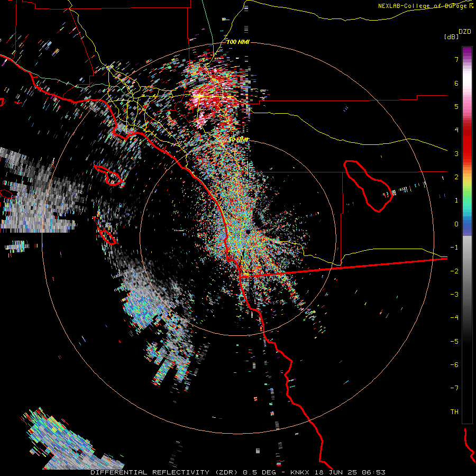The image size is (476, 476).
Task: Select the -3 dB scale label
Action: pyautogui.click(x=454, y=295)
